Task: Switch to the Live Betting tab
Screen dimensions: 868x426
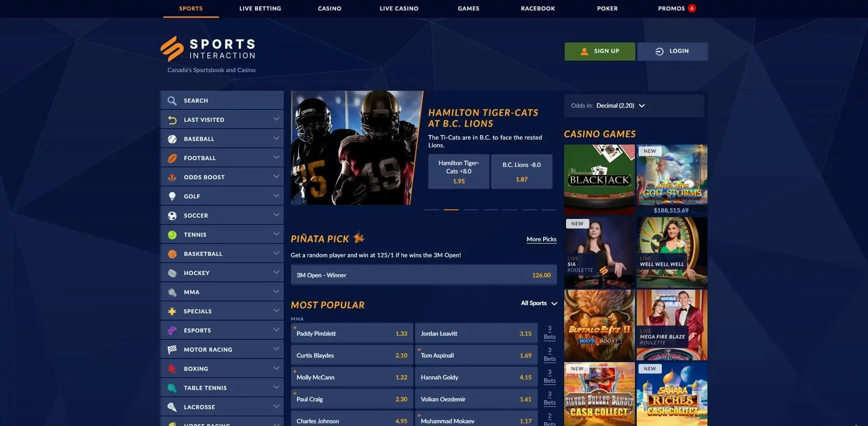Action: [260, 9]
